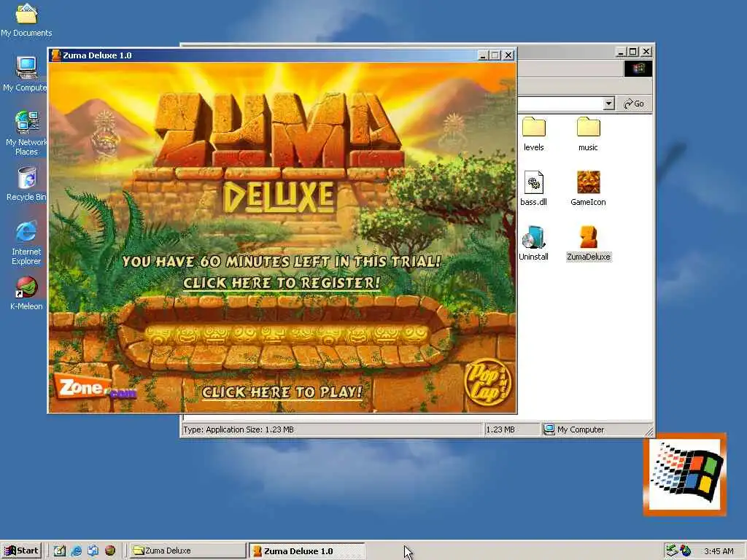Click 'Type: Application Size: 1.23 MB' status text
Image resolution: width=747 pixels, height=560 pixels.
239,429
